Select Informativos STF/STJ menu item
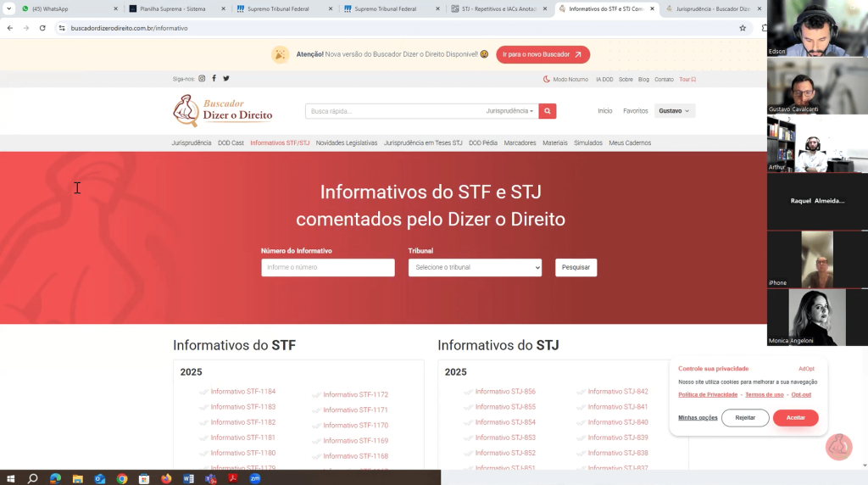 pyautogui.click(x=280, y=142)
